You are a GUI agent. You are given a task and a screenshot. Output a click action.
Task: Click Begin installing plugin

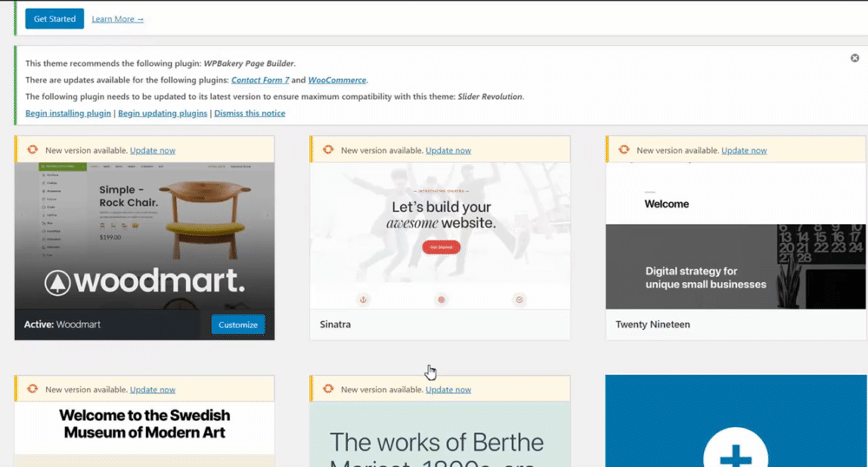click(x=68, y=113)
